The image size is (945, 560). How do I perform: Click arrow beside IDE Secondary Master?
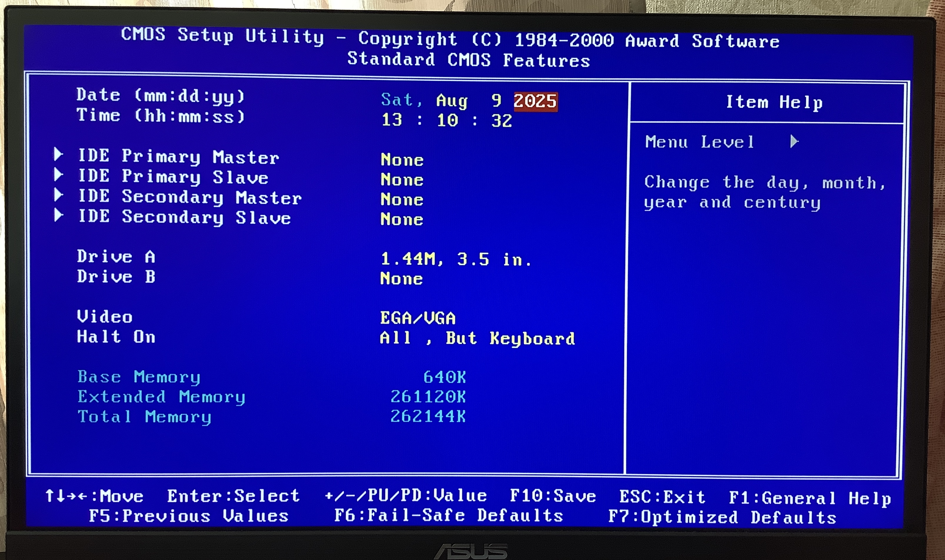click(58, 195)
